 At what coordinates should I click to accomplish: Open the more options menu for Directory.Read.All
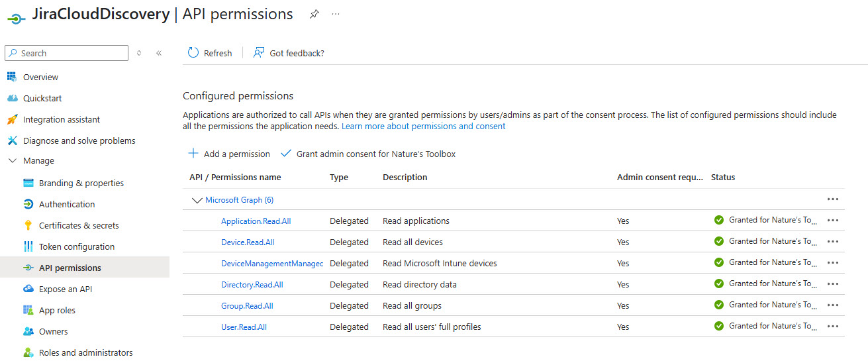(x=833, y=284)
